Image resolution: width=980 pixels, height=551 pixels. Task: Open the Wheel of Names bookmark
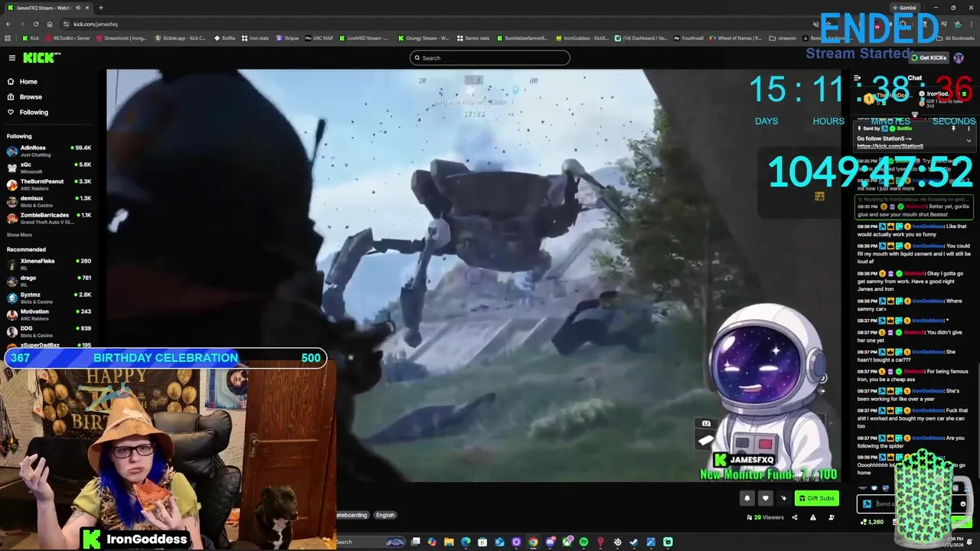pos(736,37)
